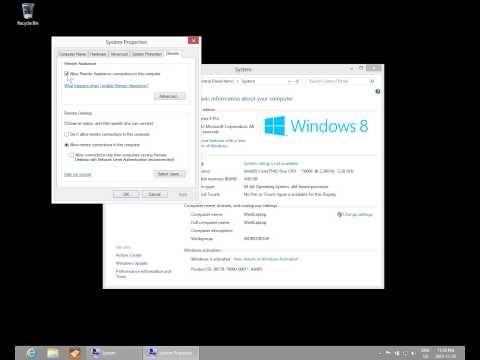Open Performance Information and Tools link
Screen dimensions: 480x360
pos(143,274)
